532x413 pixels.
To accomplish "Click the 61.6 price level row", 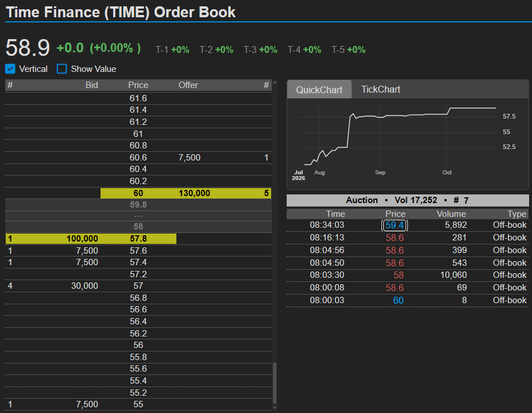I will click(138, 98).
